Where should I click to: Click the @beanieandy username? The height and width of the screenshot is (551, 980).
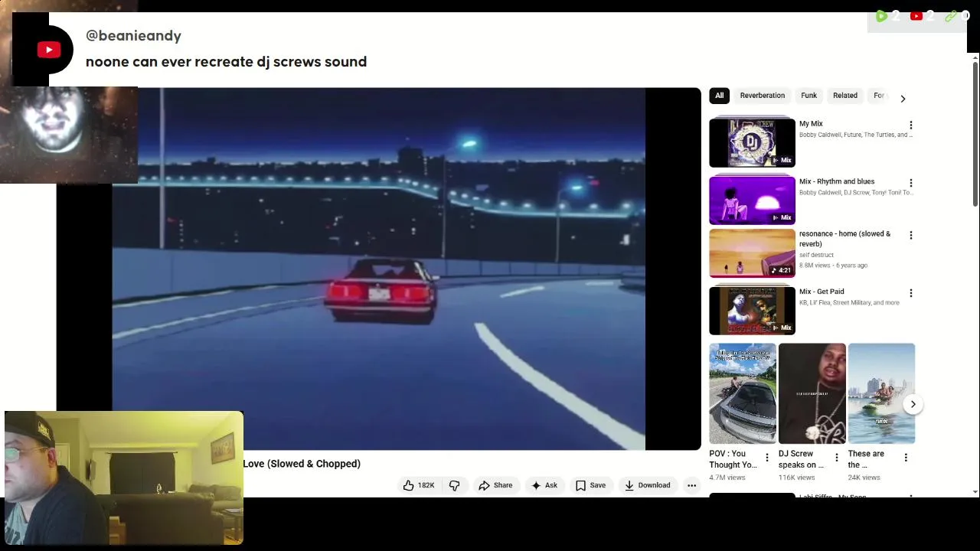point(133,36)
